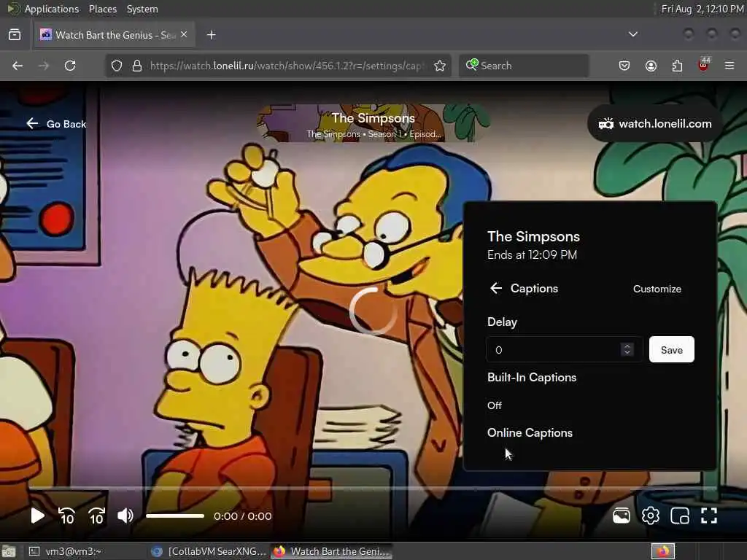Open the cast/episodes icon in player controls
The height and width of the screenshot is (560, 747).
(x=622, y=516)
